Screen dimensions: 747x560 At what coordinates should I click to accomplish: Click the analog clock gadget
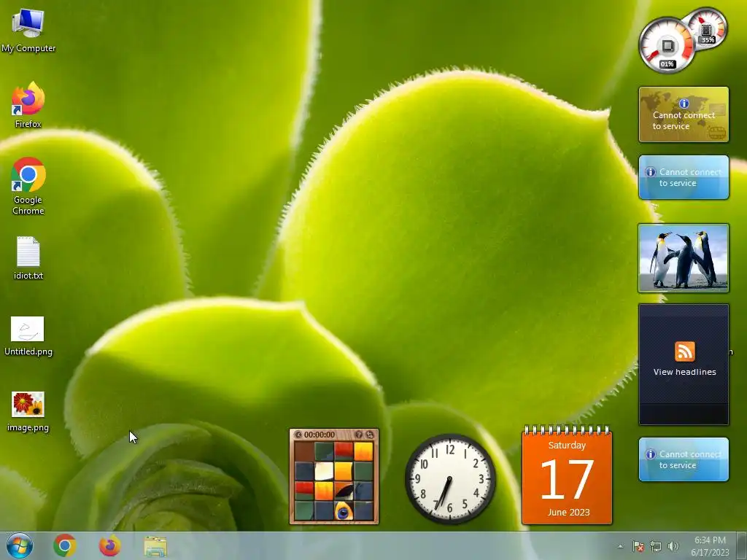click(x=450, y=478)
